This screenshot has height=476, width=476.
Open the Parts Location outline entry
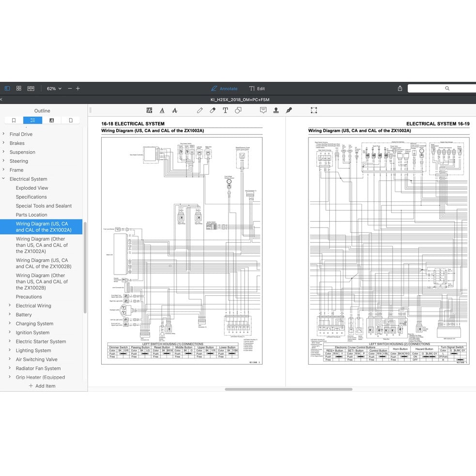31,215
